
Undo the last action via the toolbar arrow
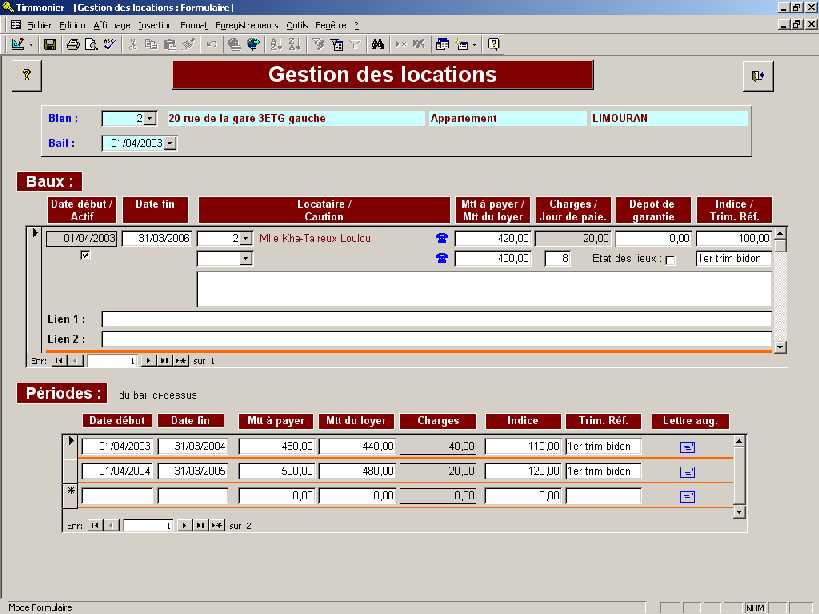click(x=212, y=44)
